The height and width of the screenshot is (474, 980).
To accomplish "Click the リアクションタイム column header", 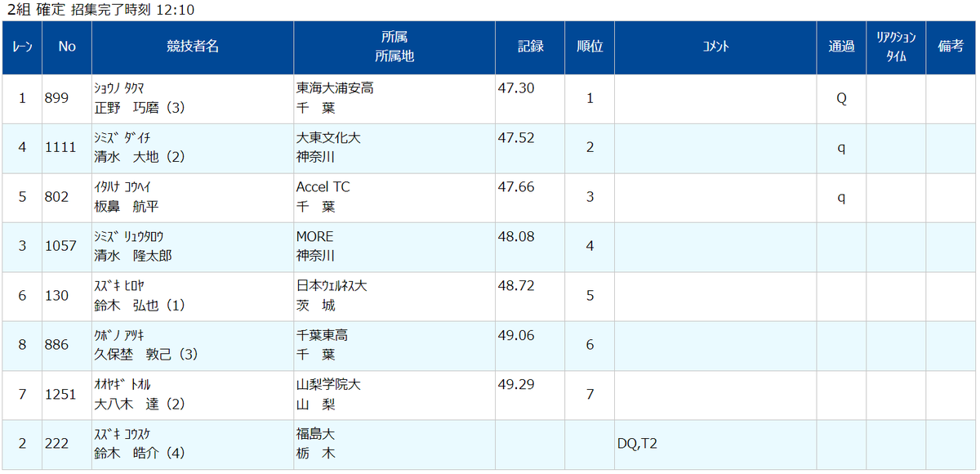I will tap(896, 47).
